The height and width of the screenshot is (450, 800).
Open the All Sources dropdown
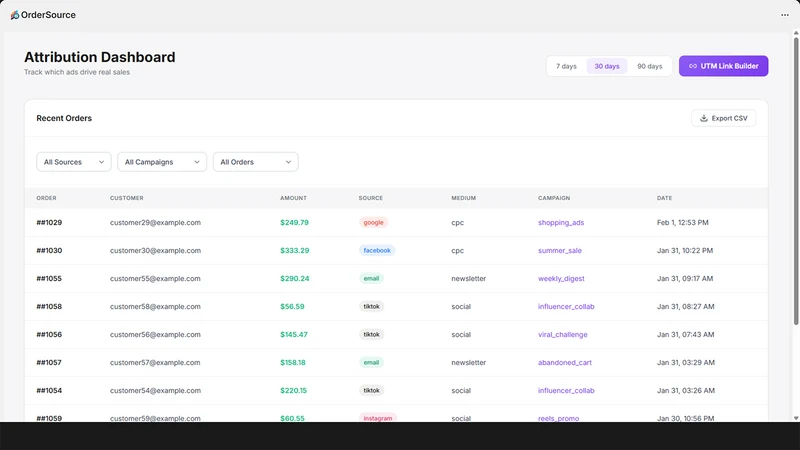coord(74,162)
